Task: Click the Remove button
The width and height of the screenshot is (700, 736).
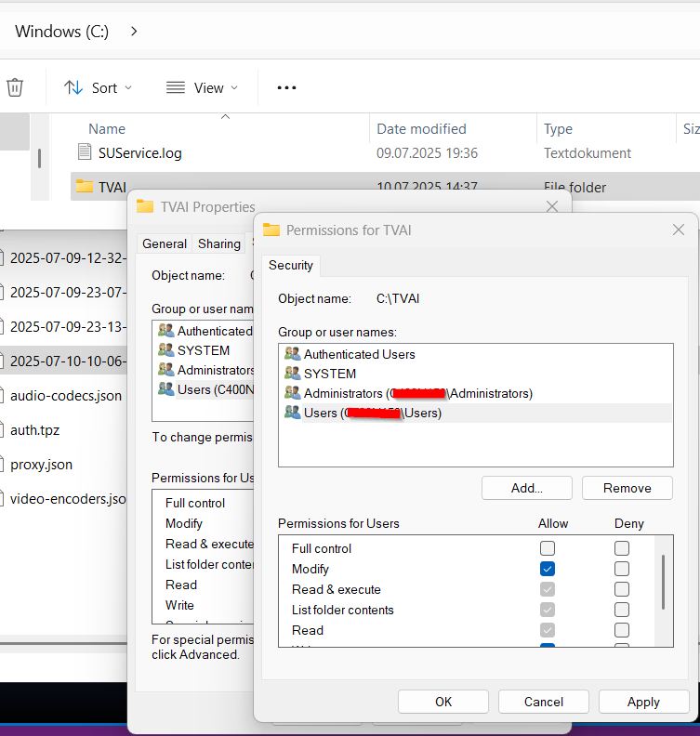Action: pyautogui.click(x=627, y=488)
